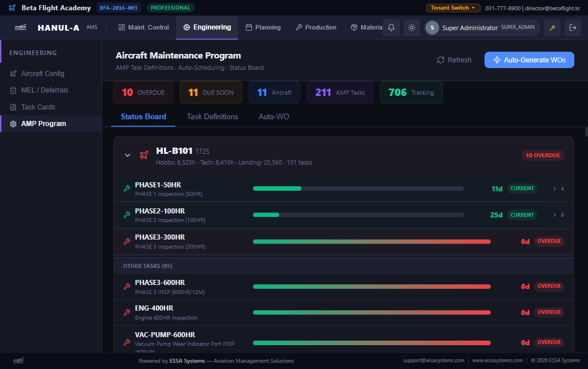Click the MEL / Deferrals clipboard icon
The image size is (588, 369).
tap(14, 90)
